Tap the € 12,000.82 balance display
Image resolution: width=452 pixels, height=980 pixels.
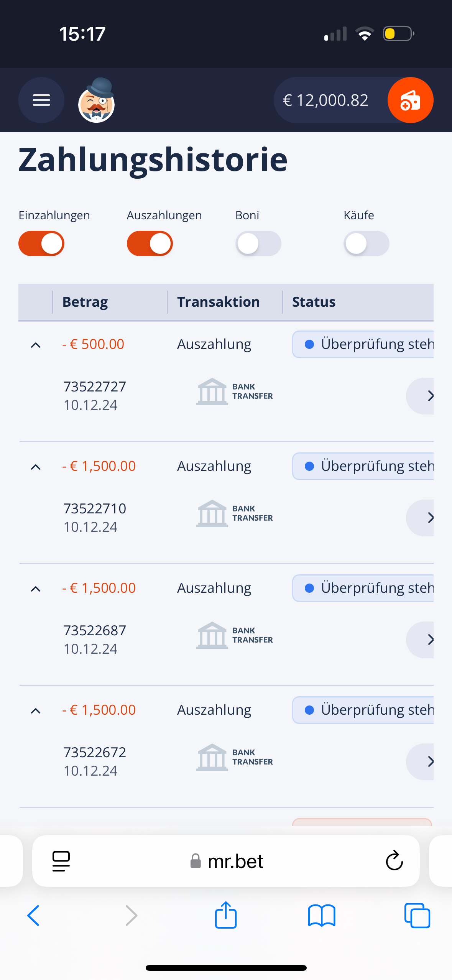point(326,100)
